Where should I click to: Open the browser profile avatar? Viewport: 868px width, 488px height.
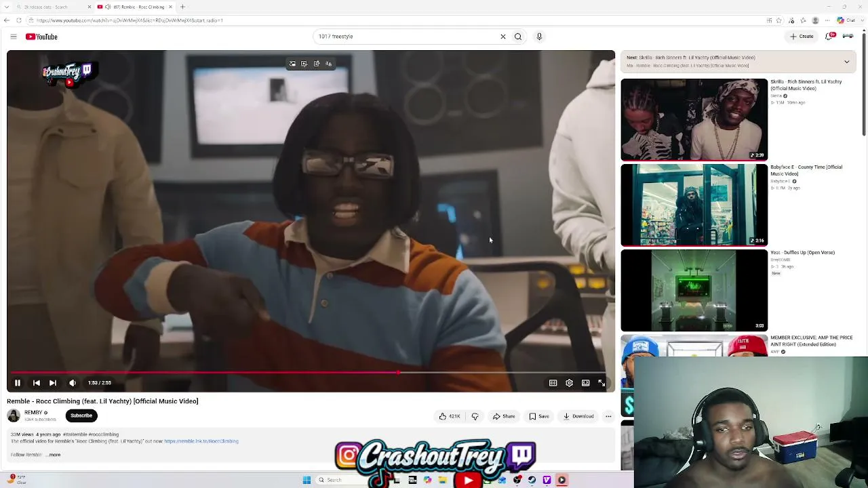pos(815,20)
